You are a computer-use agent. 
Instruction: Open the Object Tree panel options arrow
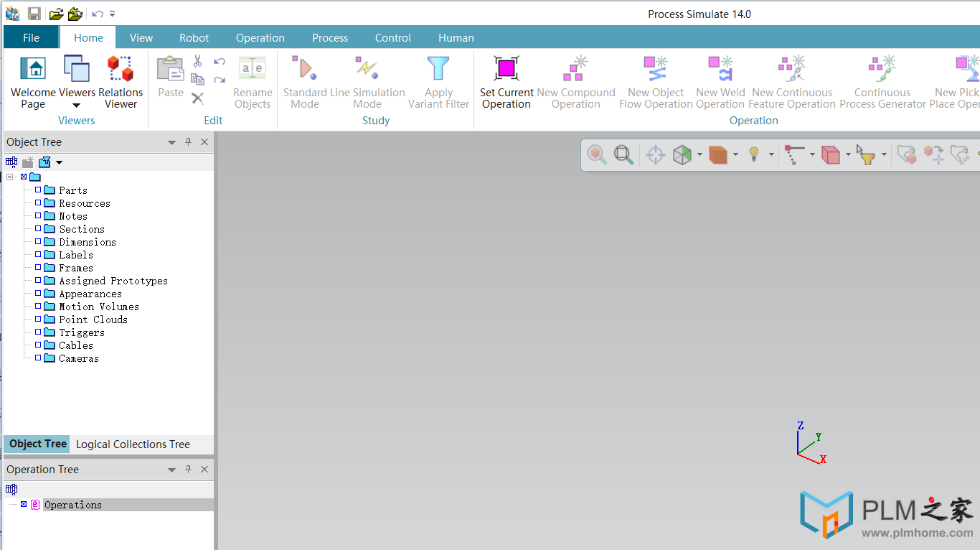click(x=171, y=143)
